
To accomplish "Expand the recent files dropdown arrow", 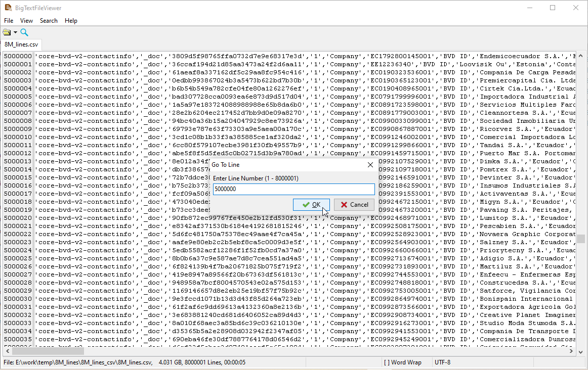I will [15, 32].
